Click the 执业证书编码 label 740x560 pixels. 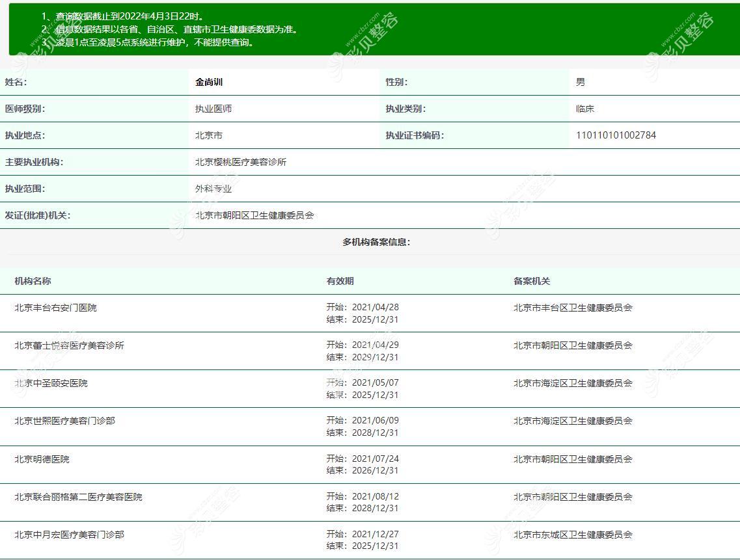click(415, 135)
